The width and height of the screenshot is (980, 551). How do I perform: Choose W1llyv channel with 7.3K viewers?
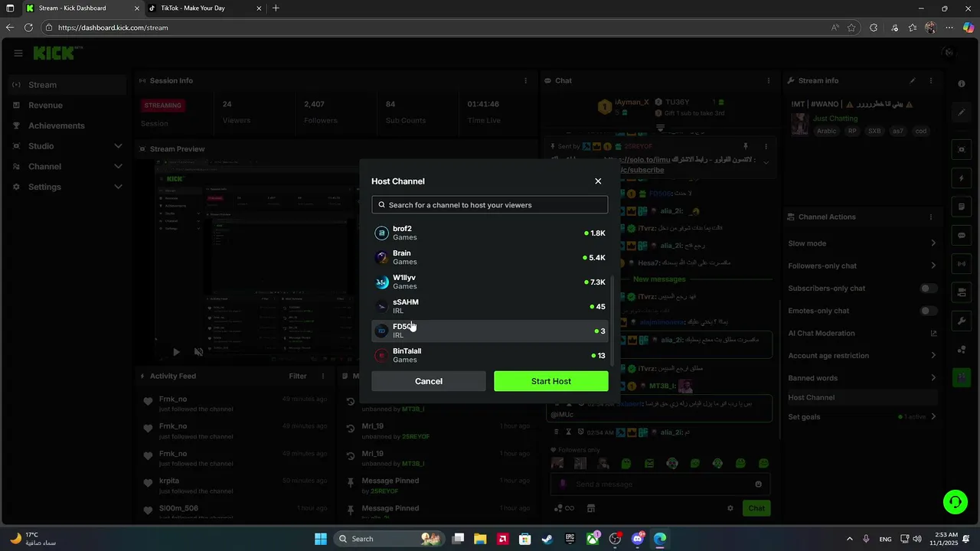click(490, 282)
